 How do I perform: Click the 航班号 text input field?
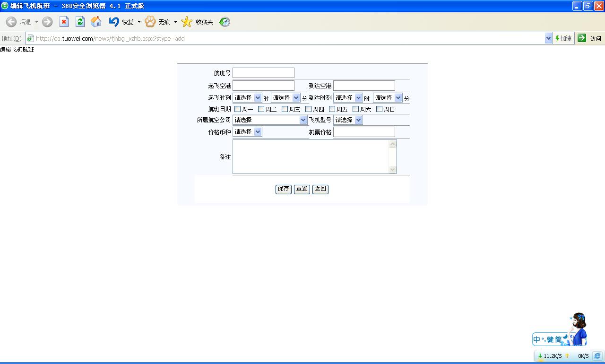[263, 73]
